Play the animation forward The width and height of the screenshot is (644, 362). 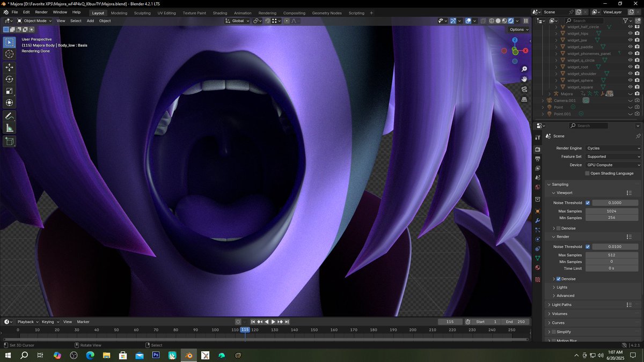(273, 322)
